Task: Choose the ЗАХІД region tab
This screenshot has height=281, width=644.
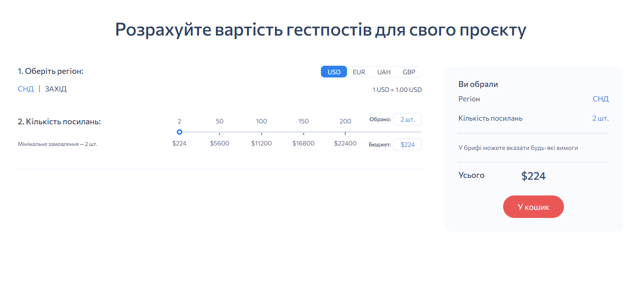Action: [x=56, y=89]
